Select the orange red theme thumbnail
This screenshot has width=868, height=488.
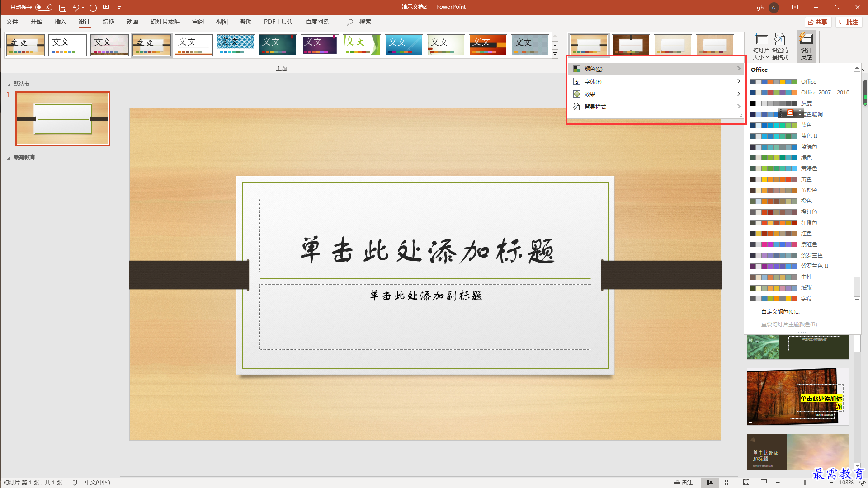(x=488, y=45)
